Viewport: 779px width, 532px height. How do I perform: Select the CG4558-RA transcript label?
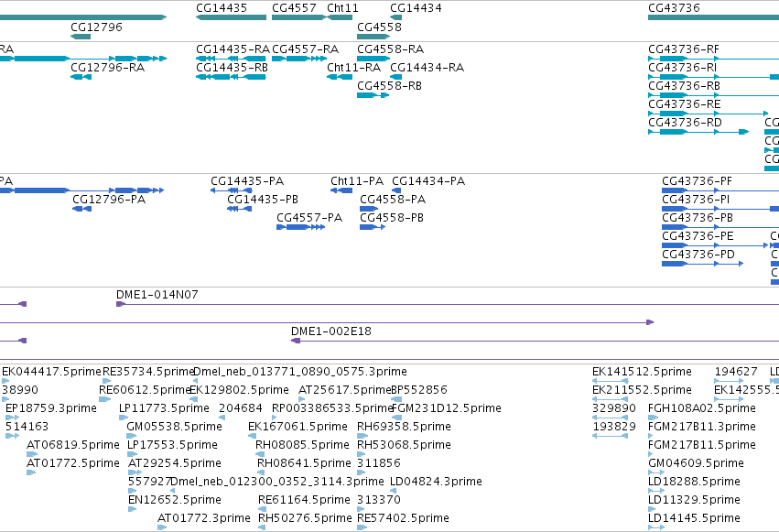tap(391, 49)
